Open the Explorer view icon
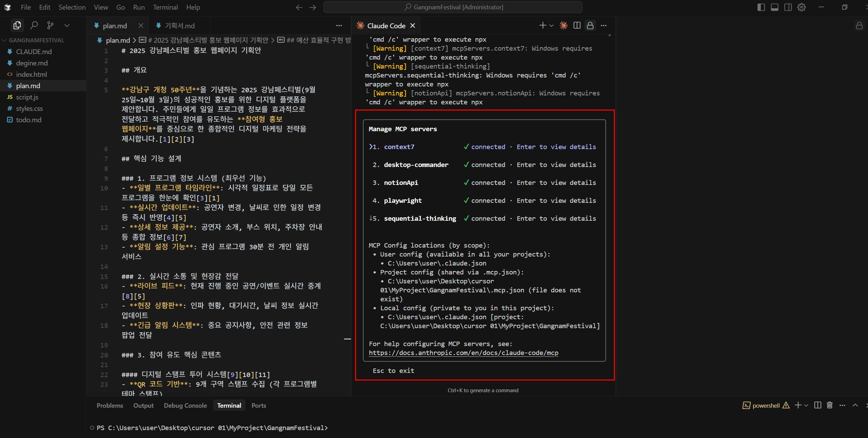The width and height of the screenshot is (868, 438). point(17,25)
